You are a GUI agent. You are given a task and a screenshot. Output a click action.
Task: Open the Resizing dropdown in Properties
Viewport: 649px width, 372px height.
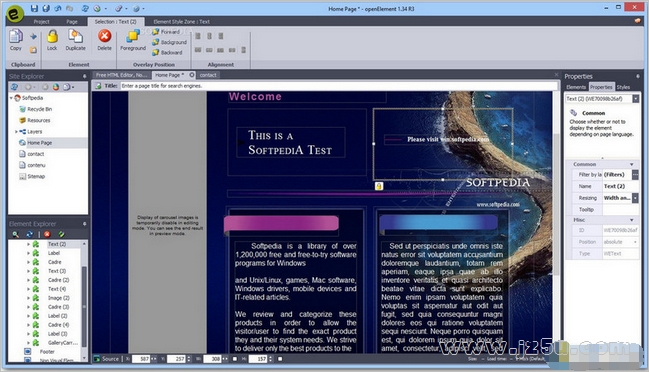(635, 198)
